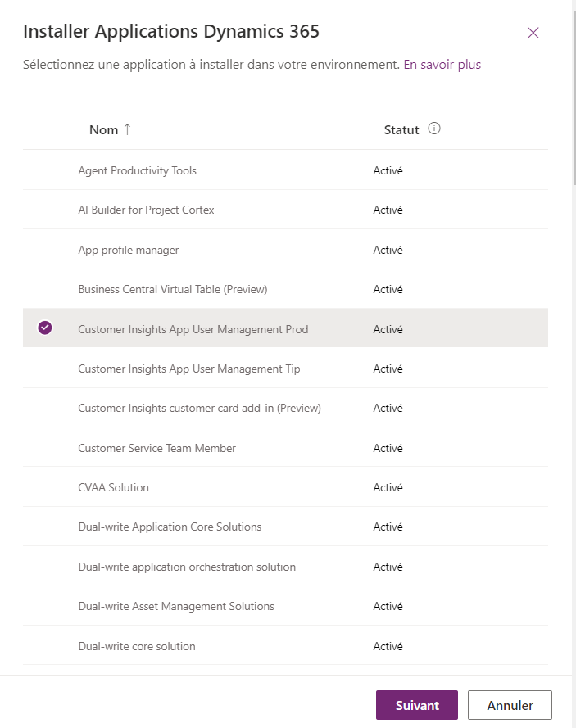The image size is (576, 728).
Task: Select Customer Insights customer card add-in (Preview)
Action: click(199, 408)
